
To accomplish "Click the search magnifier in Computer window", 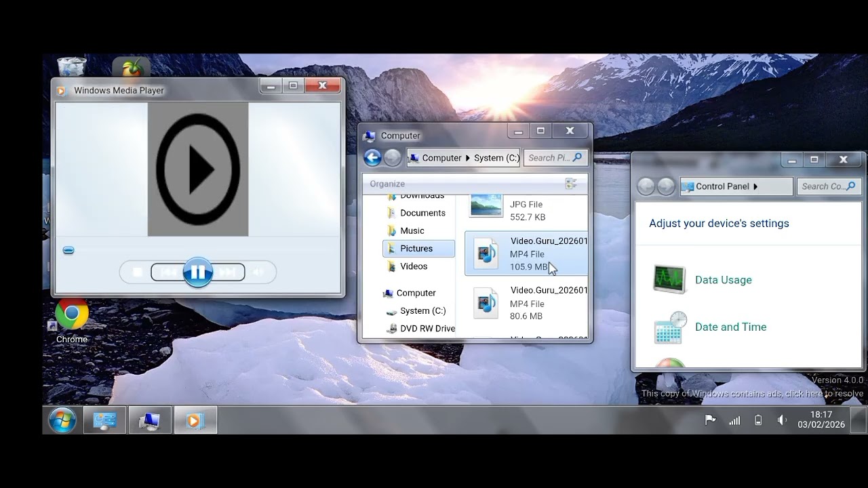I will pos(578,157).
